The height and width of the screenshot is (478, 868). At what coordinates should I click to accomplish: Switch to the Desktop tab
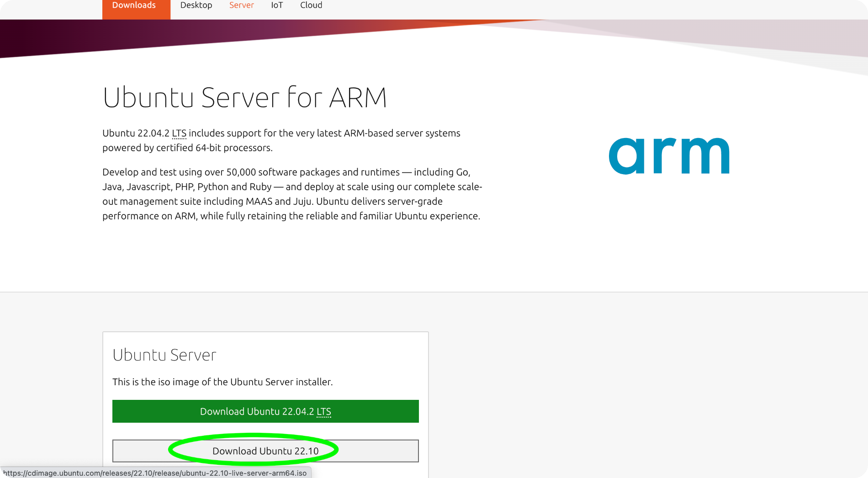(x=196, y=5)
